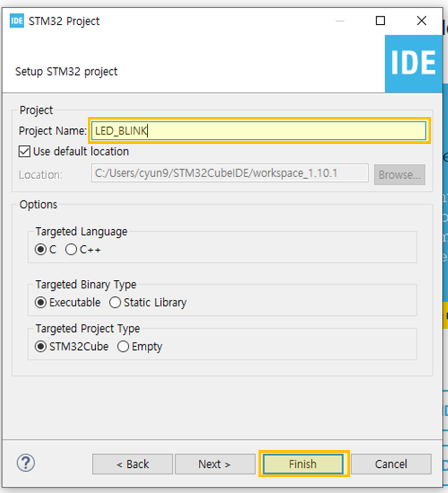448x493 pixels.
Task: Click the greyed-out Browse button
Action: tap(399, 174)
